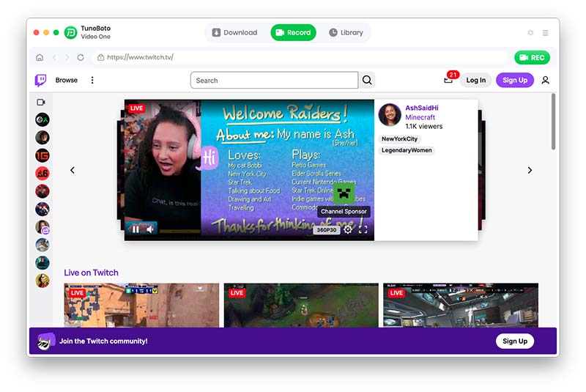Click the NewYorkCity tag

click(399, 139)
